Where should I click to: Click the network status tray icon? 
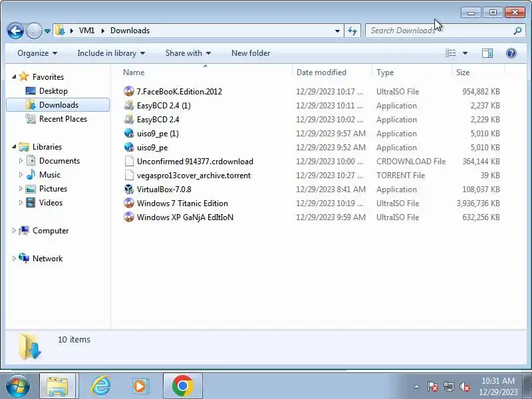click(449, 386)
